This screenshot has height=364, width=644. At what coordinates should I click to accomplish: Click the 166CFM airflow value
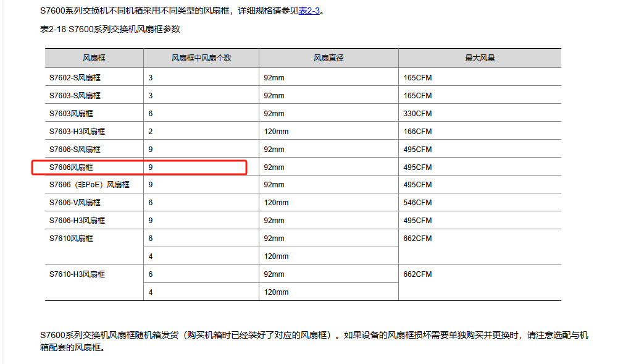417,132
